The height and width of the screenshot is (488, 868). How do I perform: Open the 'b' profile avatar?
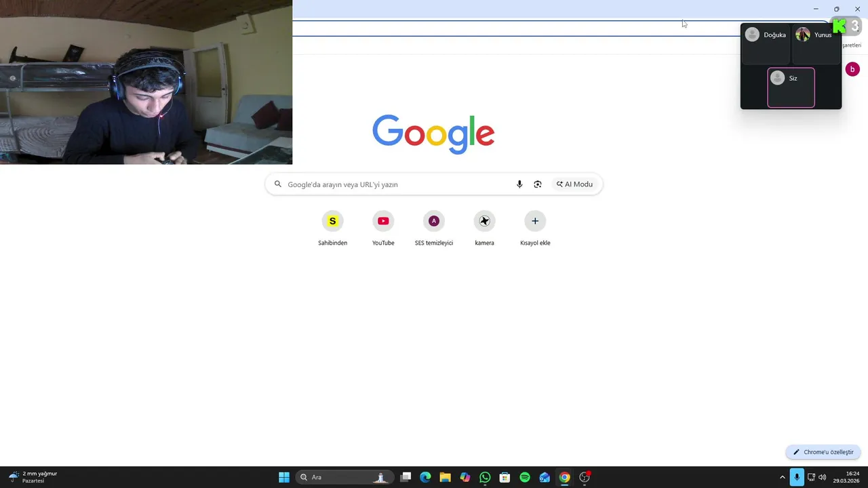tap(852, 69)
